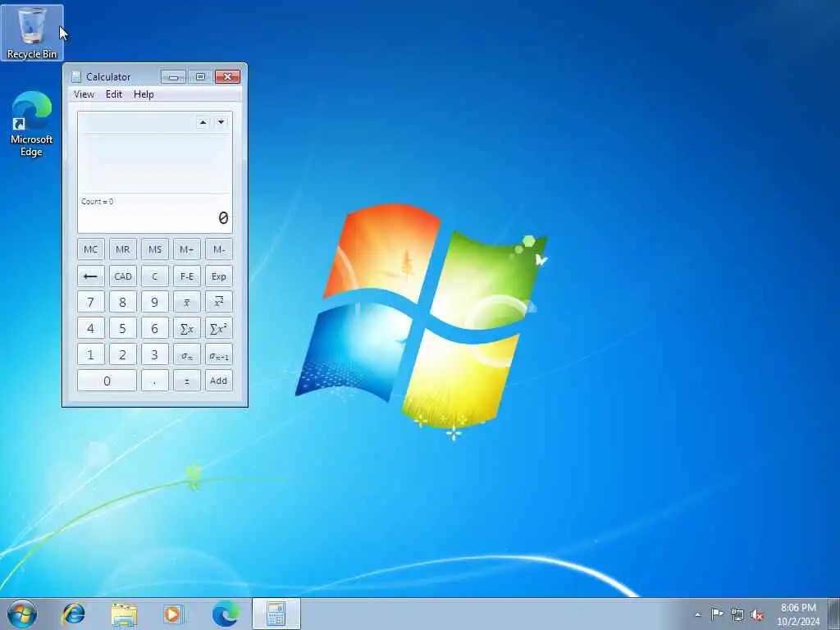This screenshot has width=840, height=630.
Task: Click the M+ memory add button
Action: tap(186, 249)
